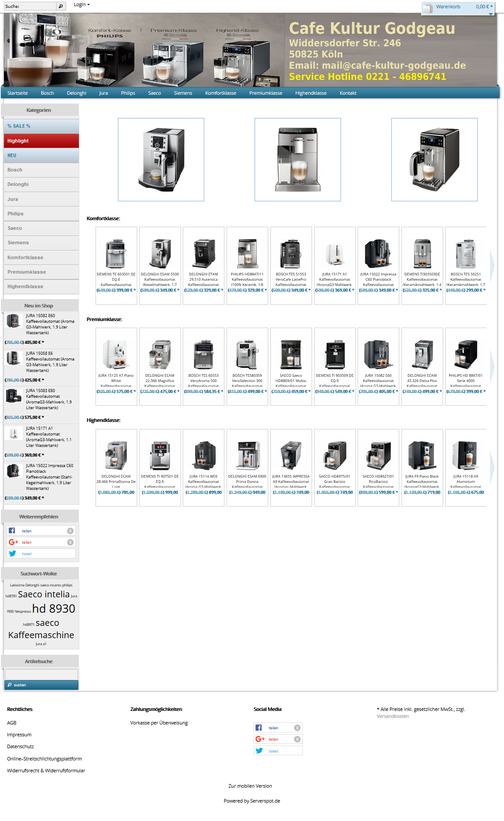Open the JURA 15171 A1 product in Komfortklasse
Image resolution: width=504 pixels, height=821 pixels.
pyautogui.click(x=335, y=266)
